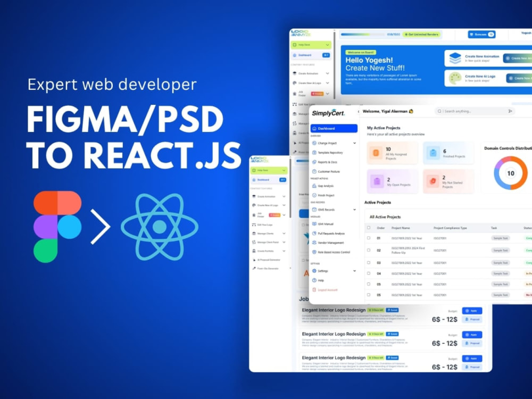This screenshot has height=399, width=532.
Task: Open Gap Analysis via its chart icon
Action: pos(314,186)
